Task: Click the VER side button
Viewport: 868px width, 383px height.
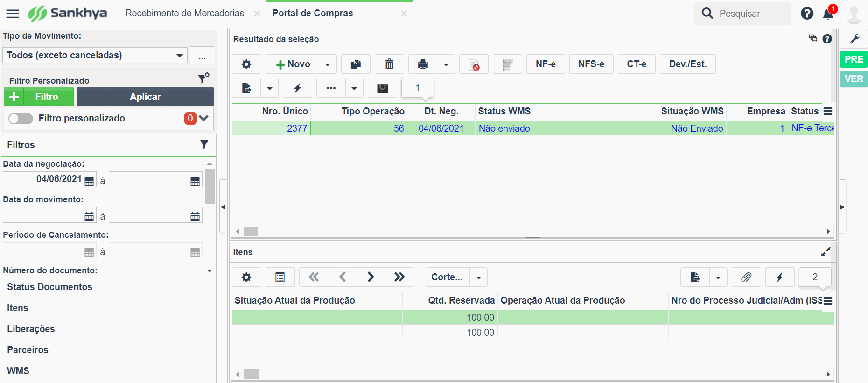Action: pos(854,79)
